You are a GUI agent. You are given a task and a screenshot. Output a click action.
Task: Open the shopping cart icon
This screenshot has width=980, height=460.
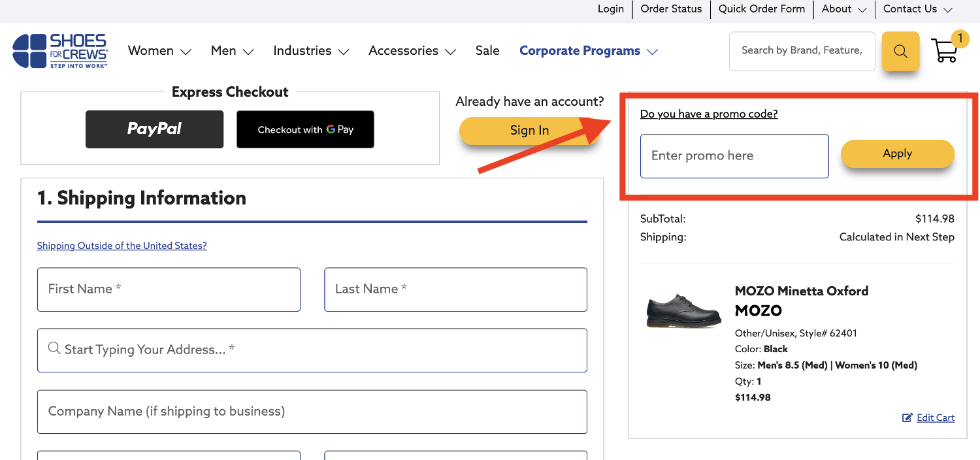[944, 50]
